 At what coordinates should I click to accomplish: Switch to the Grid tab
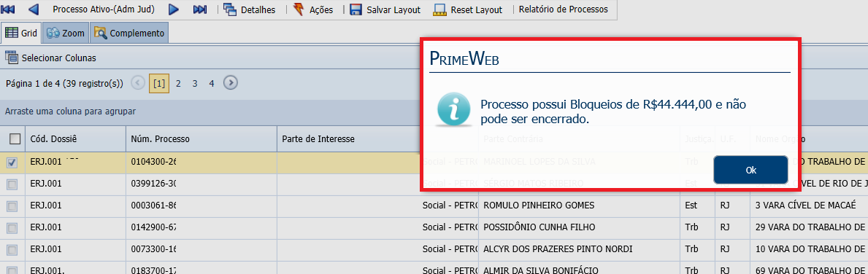[21, 33]
